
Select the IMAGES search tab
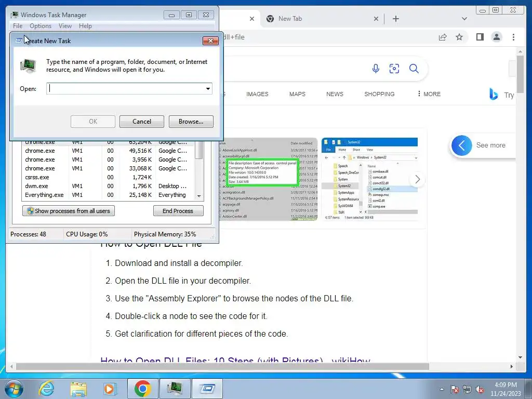[257, 94]
